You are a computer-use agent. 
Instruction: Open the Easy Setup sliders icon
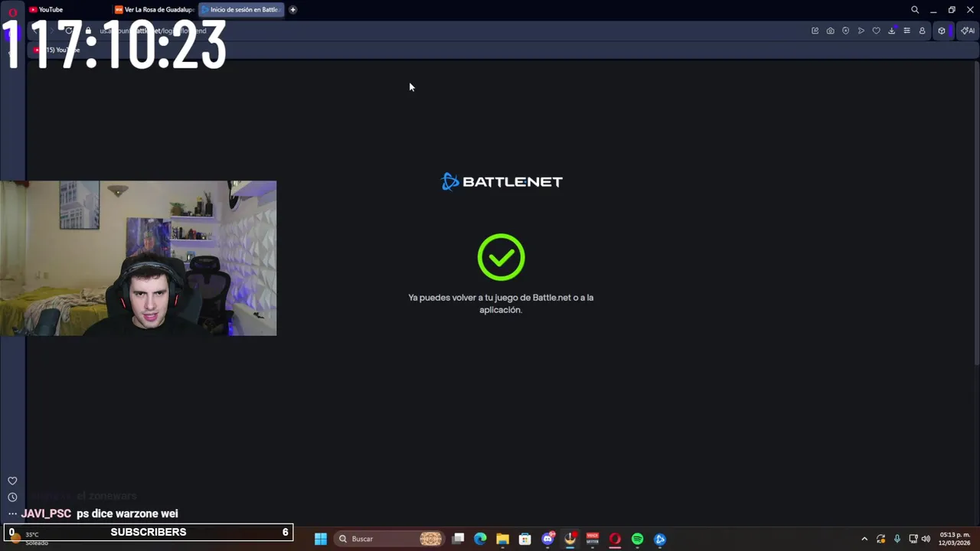tap(906, 31)
